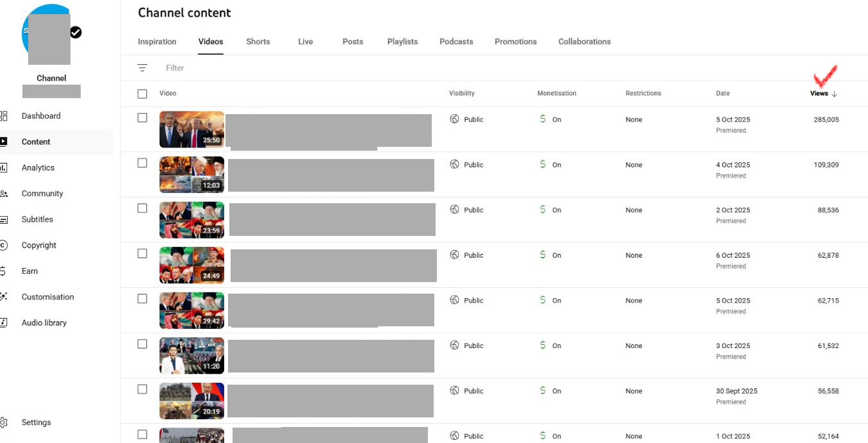The height and width of the screenshot is (443, 868).
Task: Open the Playlists tab
Action: [x=402, y=42]
